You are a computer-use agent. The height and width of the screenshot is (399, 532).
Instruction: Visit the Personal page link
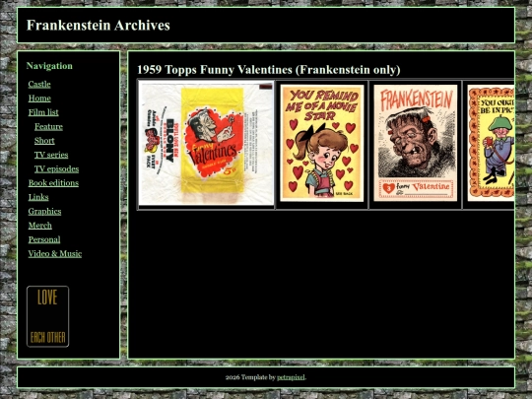[44, 239]
